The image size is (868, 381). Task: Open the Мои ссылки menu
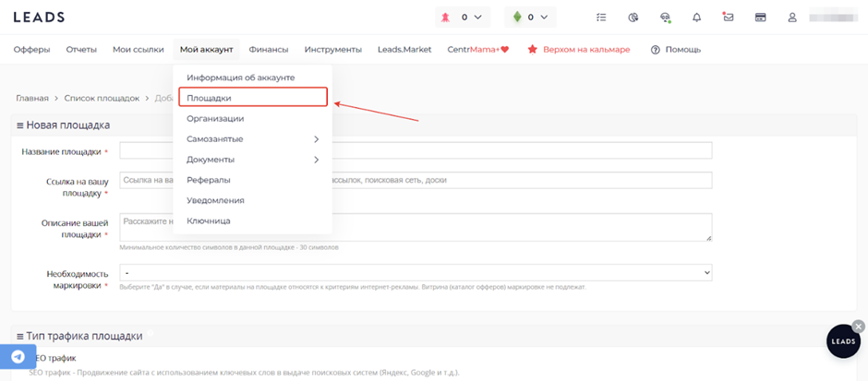click(139, 50)
